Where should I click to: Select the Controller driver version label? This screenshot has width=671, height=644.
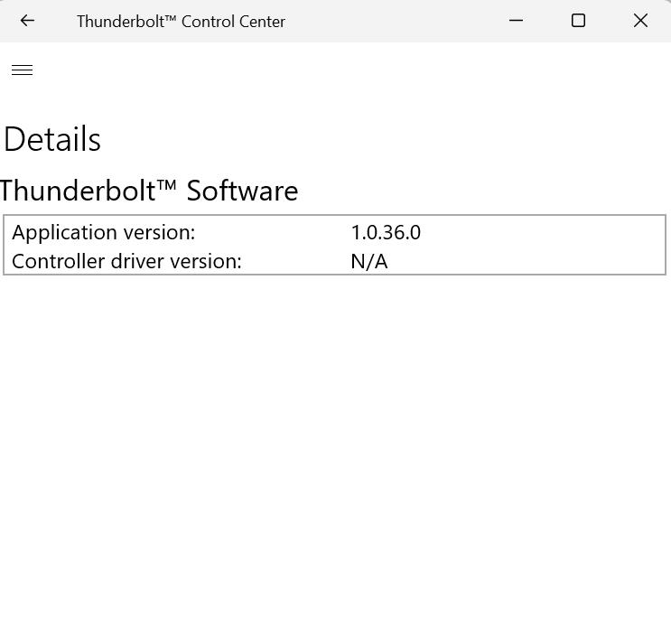point(126,261)
